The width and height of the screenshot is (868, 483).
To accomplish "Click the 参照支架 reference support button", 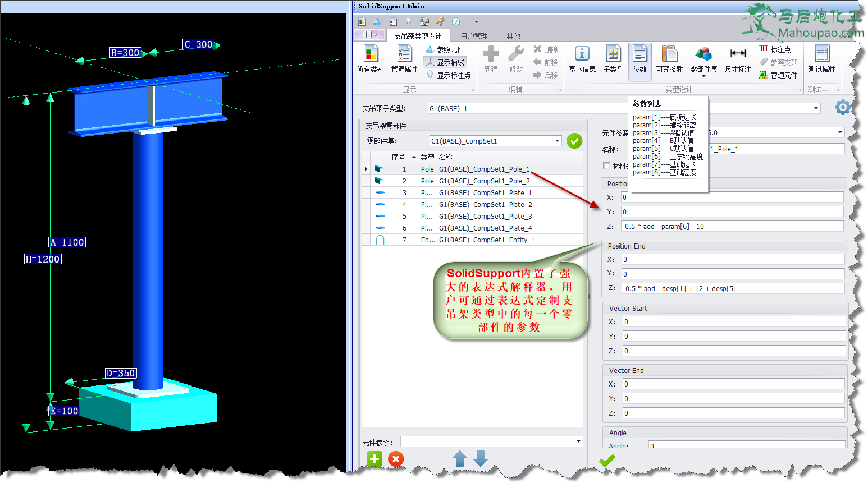I will (x=778, y=62).
